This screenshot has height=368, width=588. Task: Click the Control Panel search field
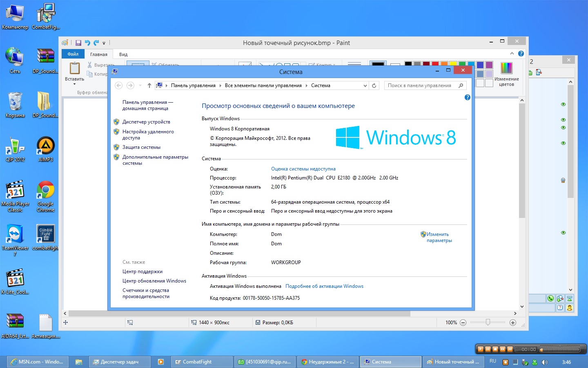(x=420, y=85)
